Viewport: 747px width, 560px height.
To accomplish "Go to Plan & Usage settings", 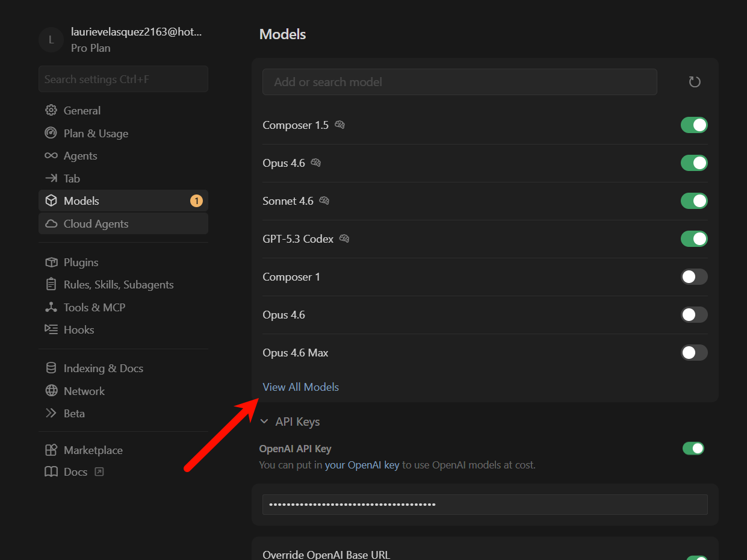I will [x=123, y=133].
